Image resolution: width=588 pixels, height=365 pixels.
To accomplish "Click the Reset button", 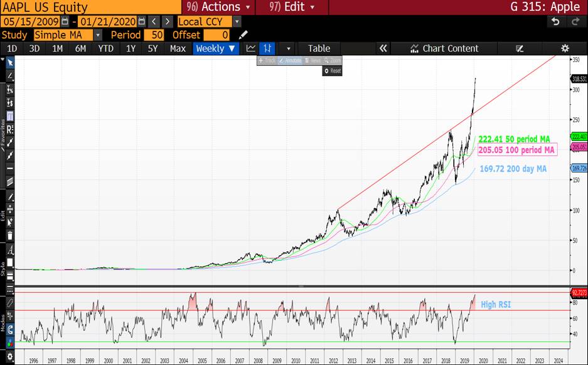I will coord(332,70).
